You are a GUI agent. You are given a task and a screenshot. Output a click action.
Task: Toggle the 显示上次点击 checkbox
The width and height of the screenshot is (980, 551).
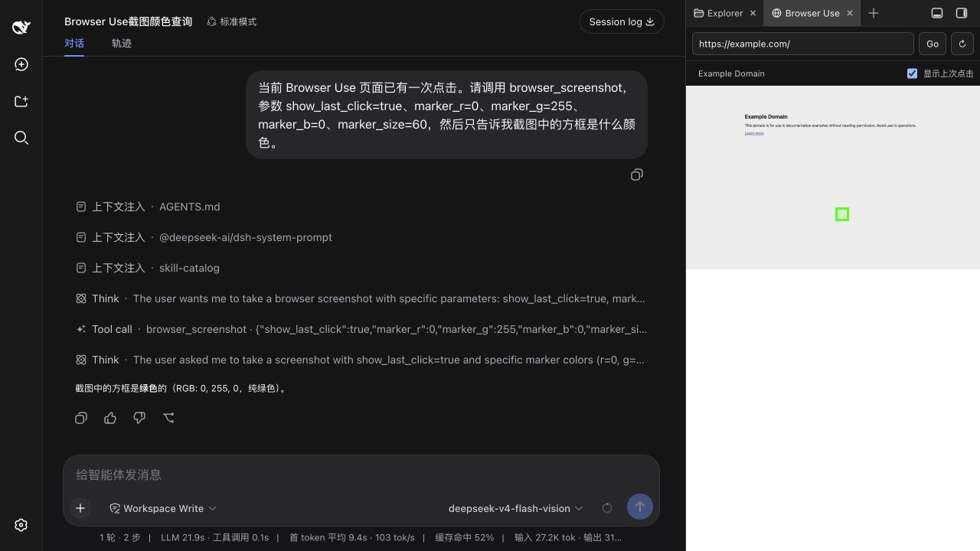pos(912,73)
